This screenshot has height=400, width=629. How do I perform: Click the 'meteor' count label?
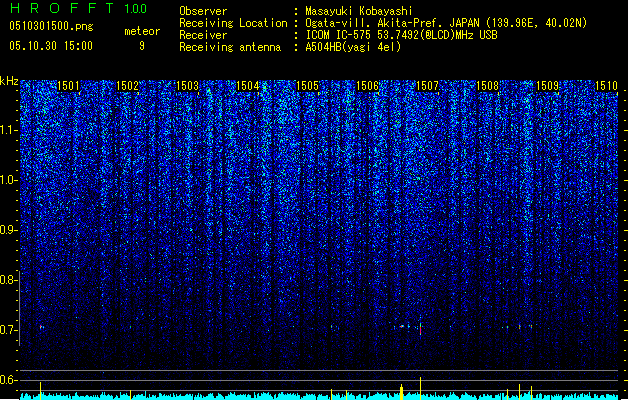click(142, 31)
